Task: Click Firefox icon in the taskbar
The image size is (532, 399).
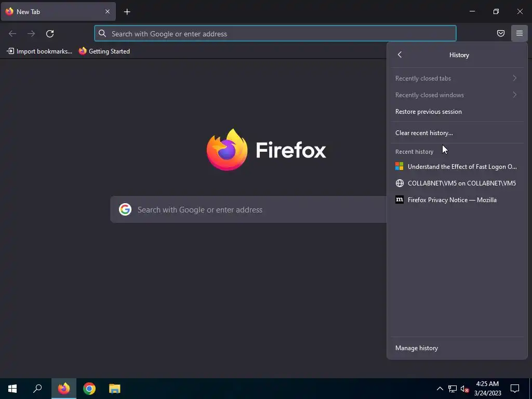Action: tap(64, 389)
